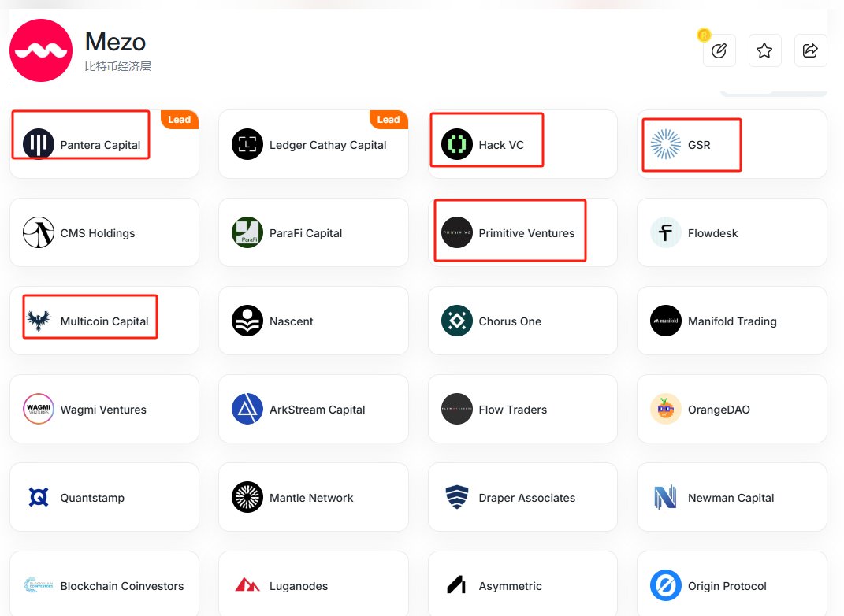
Task: Click the Flowdesk logo icon
Action: pos(666,232)
